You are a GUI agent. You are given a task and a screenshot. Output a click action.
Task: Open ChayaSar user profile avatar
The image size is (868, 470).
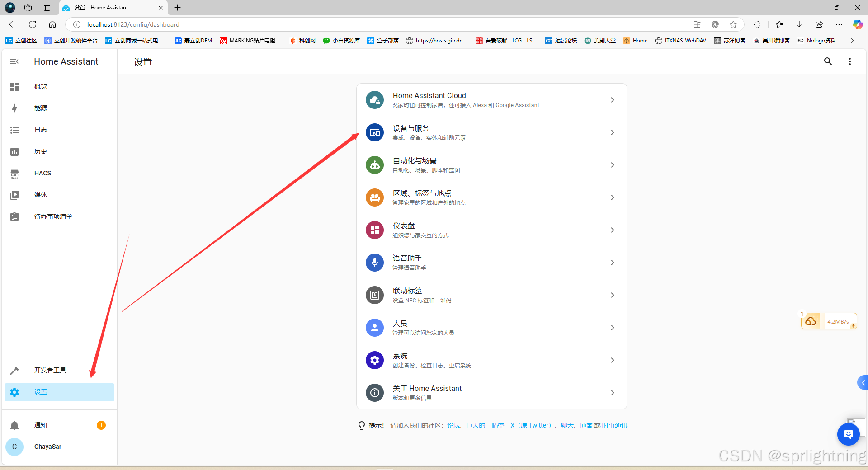click(14, 446)
